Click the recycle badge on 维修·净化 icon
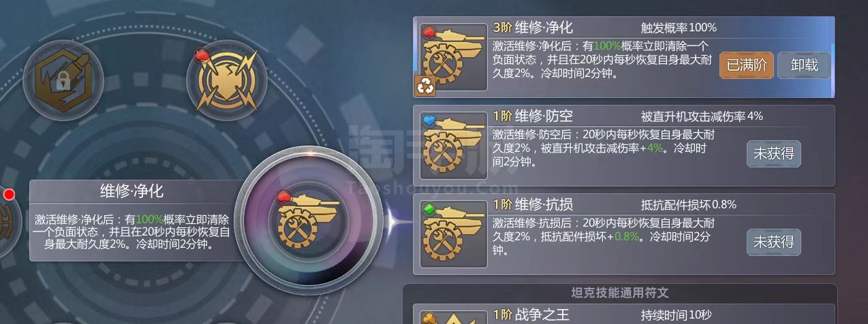Screen dimensions: 868x324 [425, 84]
